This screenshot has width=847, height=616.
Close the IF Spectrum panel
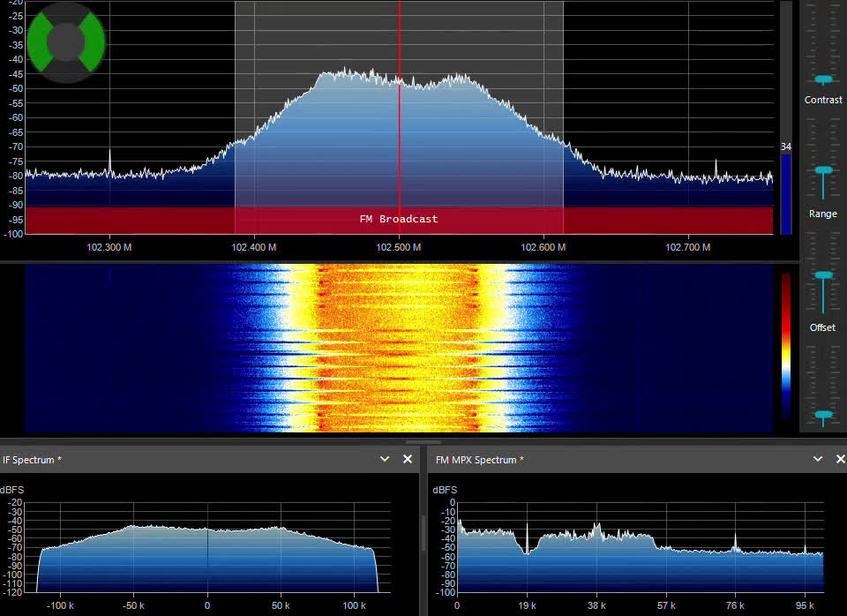tap(407, 459)
